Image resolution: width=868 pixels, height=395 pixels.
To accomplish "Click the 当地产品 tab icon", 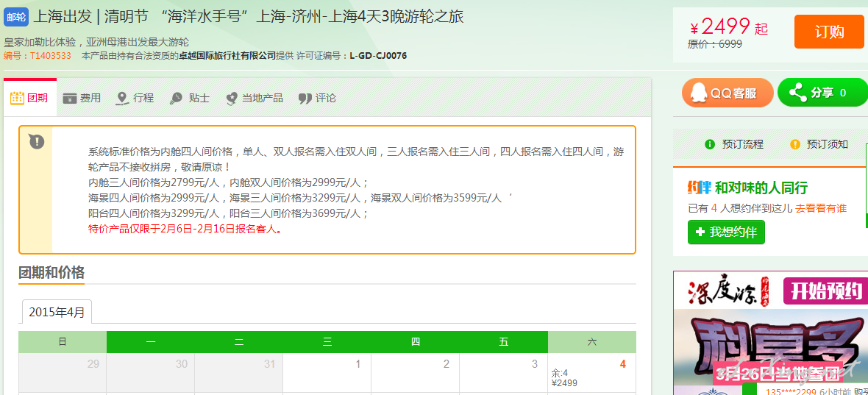I will pos(232,99).
